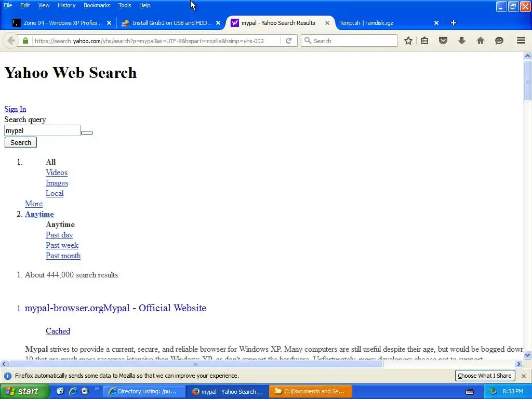This screenshot has height=399, width=532.
Task: Reload the page with the refresh icon
Action: [x=289, y=41]
